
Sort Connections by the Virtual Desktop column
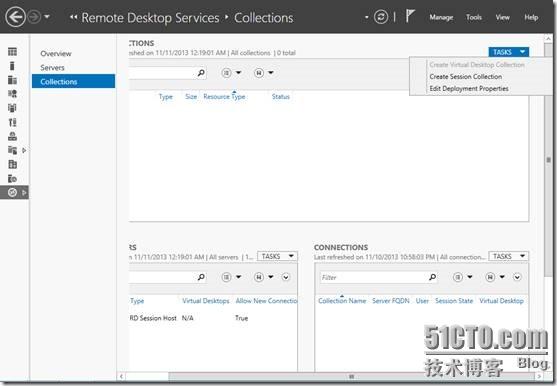coord(501,301)
